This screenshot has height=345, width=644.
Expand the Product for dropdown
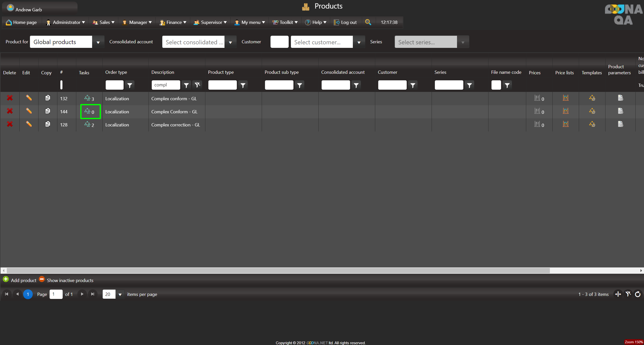pyautogui.click(x=98, y=42)
